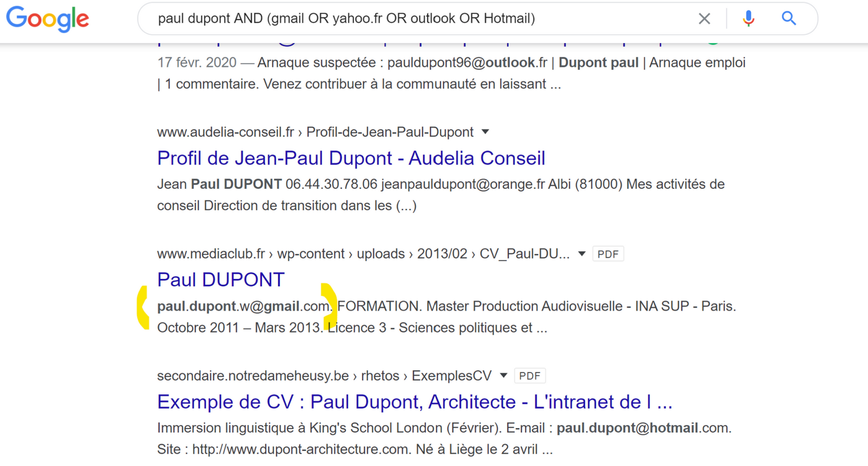
Task: Click the PDF badge on the notredameheusy.be result
Action: coord(530,376)
